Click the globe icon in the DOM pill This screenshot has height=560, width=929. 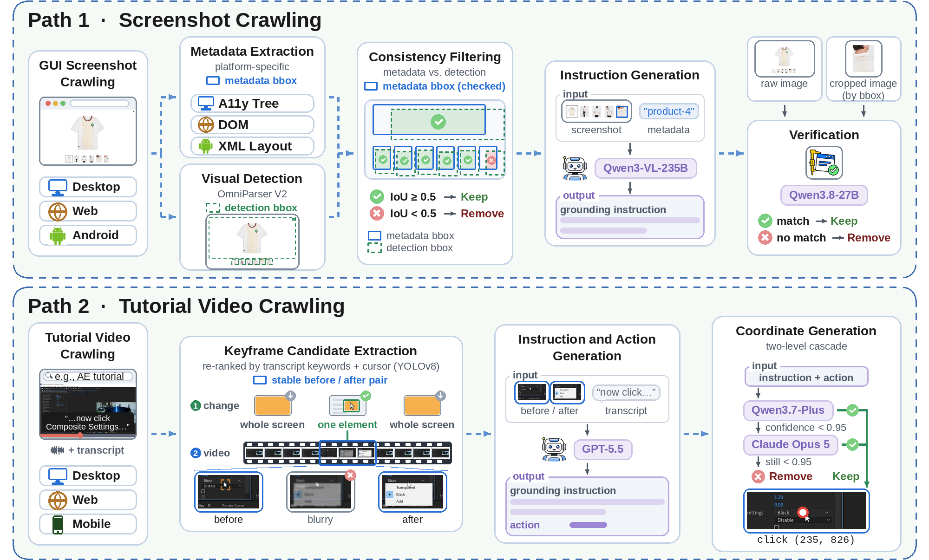tap(206, 124)
